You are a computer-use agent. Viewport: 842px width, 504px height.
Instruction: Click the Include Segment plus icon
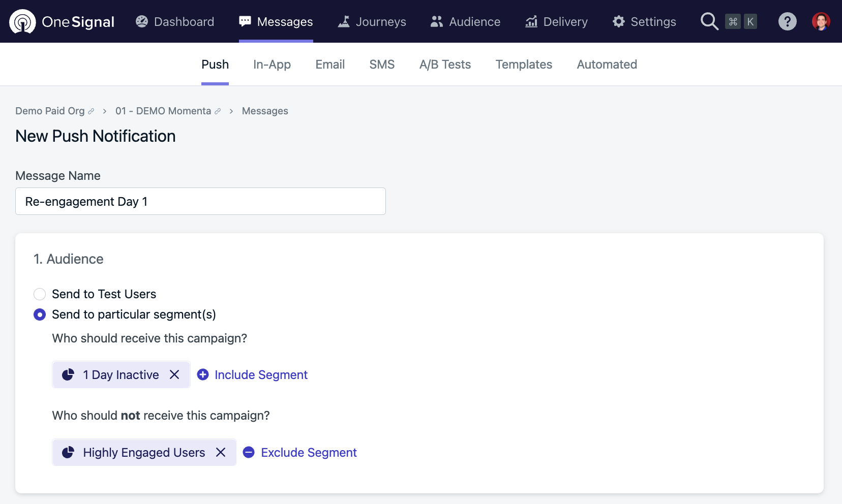[x=203, y=374]
